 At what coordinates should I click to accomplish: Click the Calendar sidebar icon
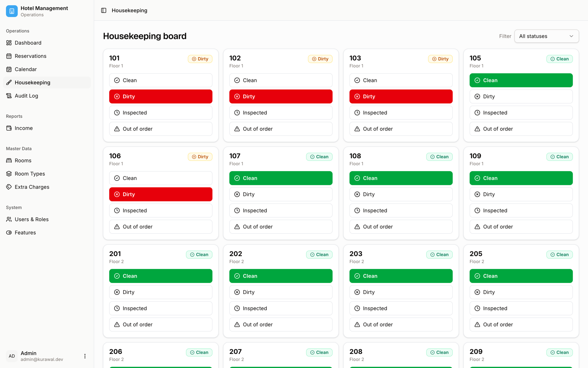9,69
